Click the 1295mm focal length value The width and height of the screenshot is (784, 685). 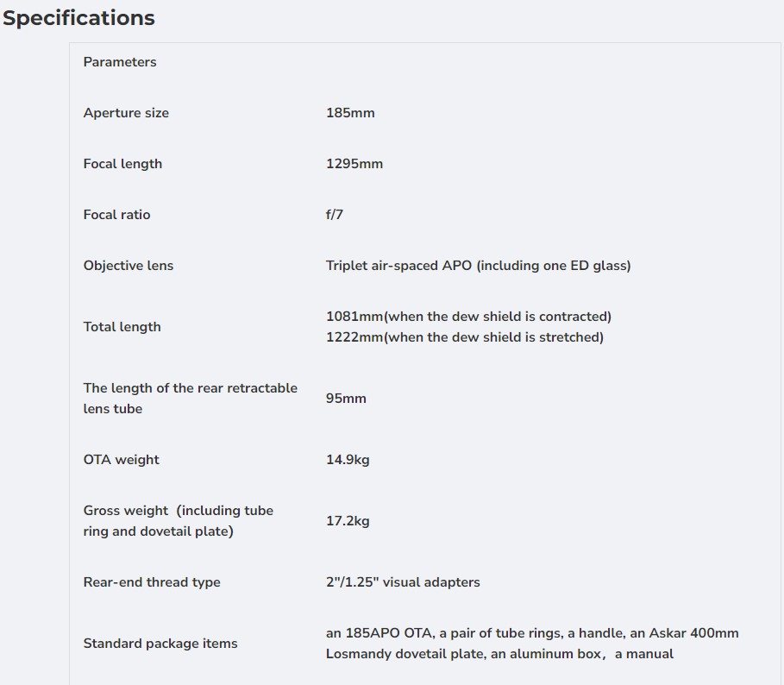click(354, 164)
